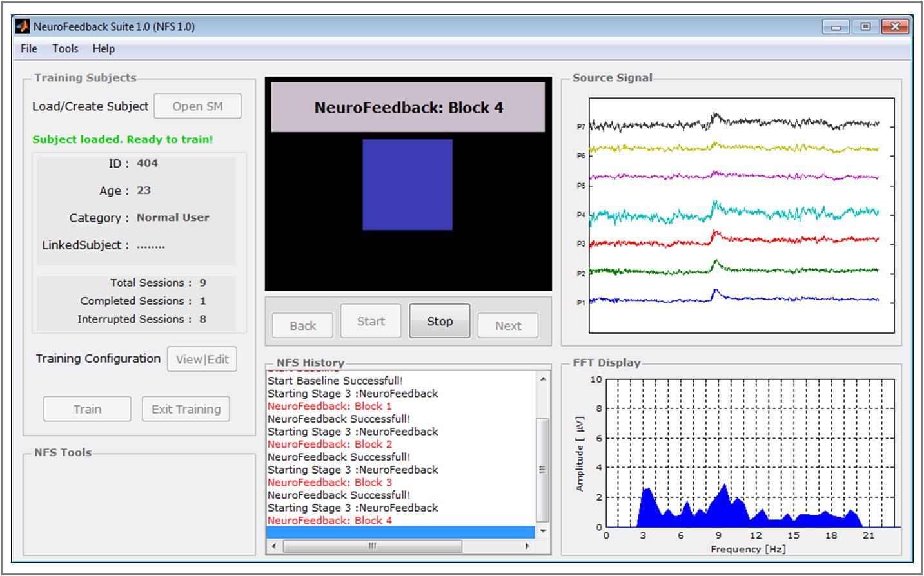Click Exit Training button
Viewport: 924px width, 576px height.
point(186,409)
